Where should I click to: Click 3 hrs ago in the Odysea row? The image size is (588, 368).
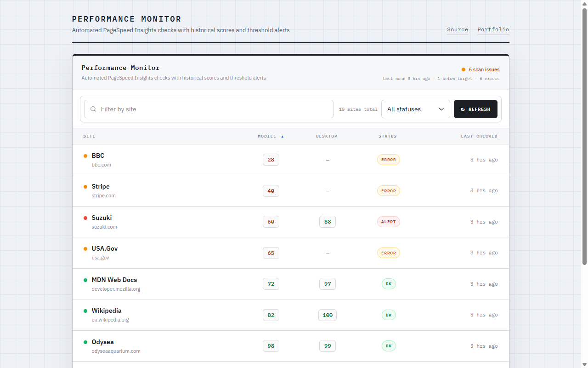click(x=484, y=346)
